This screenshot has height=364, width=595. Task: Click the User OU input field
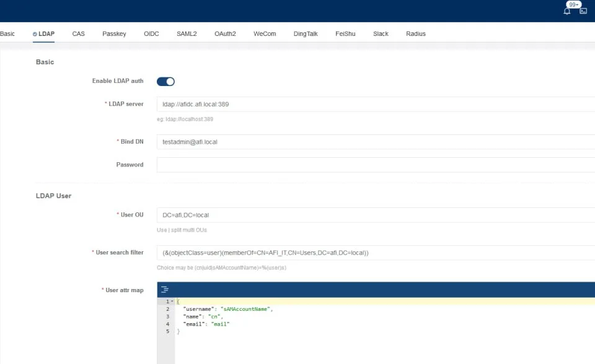point(376,215)
